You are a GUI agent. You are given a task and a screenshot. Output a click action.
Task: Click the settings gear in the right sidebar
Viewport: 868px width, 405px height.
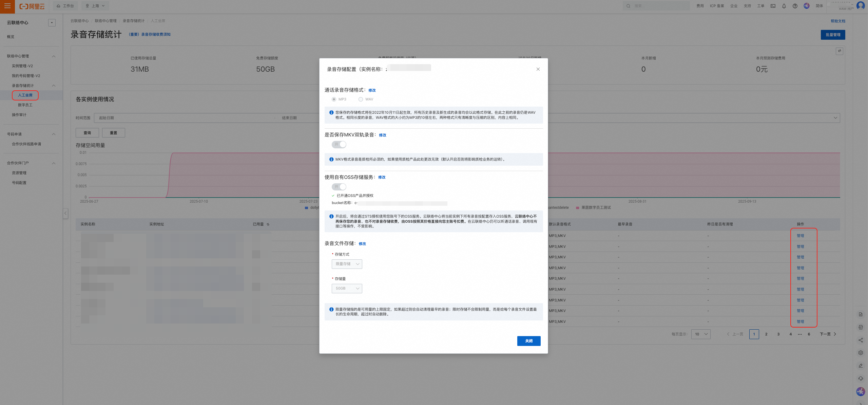[861, 353]
